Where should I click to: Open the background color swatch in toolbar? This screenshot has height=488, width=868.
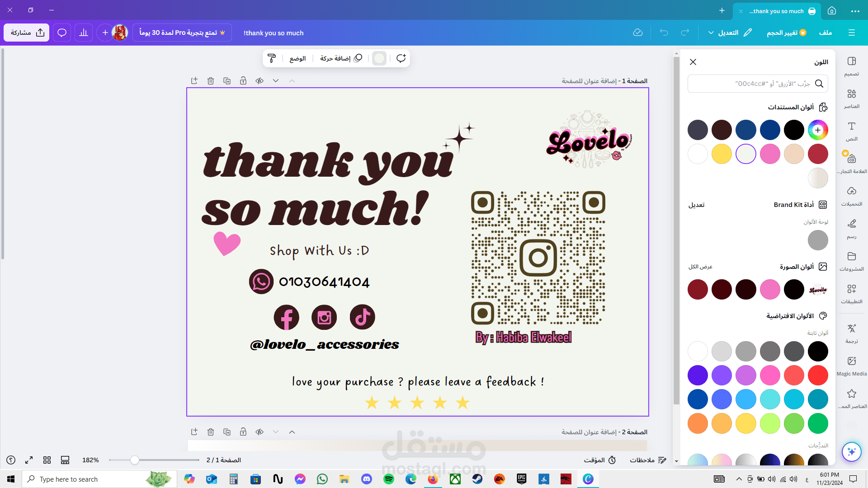click(379, 58)
